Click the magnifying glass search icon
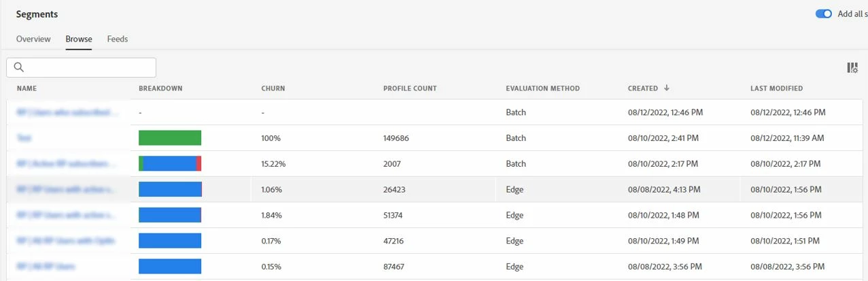The image size is (868, 281). coord(19,67)
